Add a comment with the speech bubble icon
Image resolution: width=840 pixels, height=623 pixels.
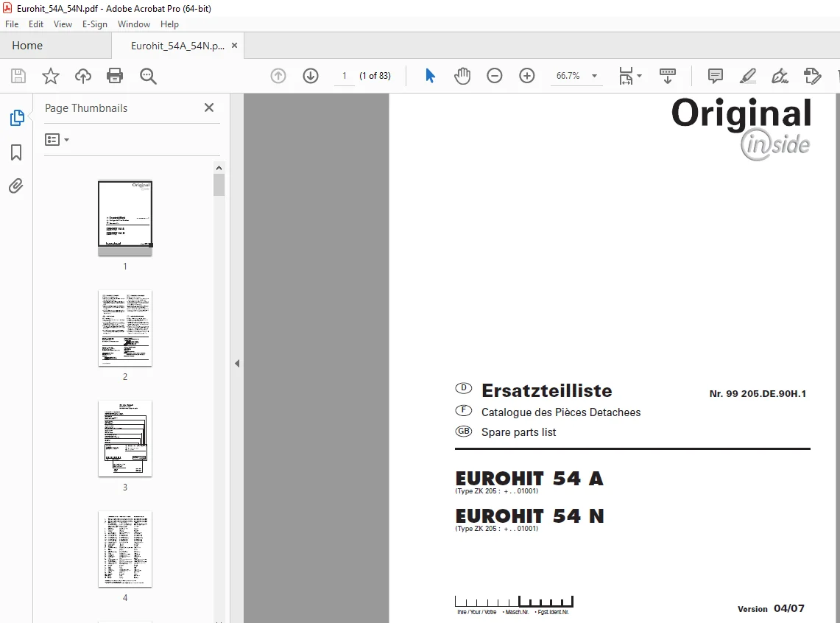tap(715, 76)
